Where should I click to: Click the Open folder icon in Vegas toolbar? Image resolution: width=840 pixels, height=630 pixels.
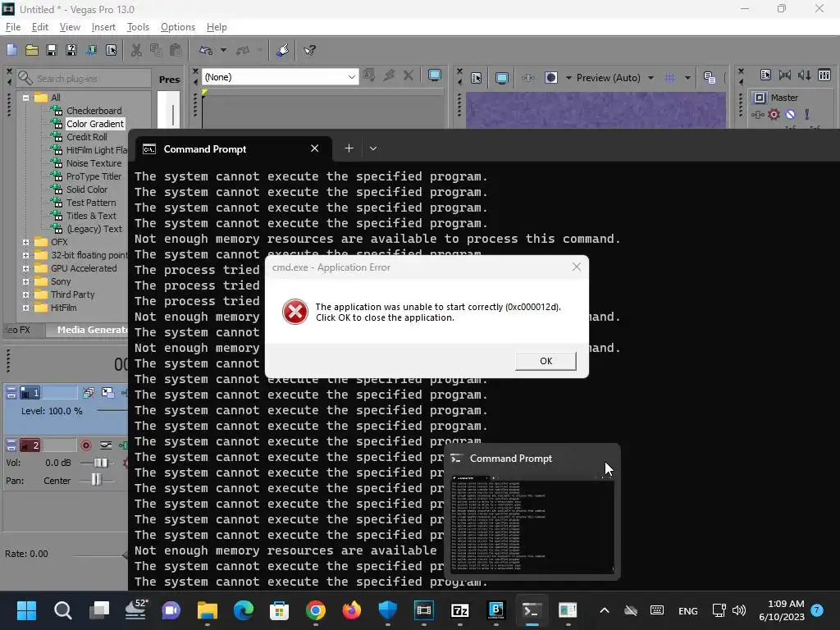pyautogui.click(x=32, y=50)
